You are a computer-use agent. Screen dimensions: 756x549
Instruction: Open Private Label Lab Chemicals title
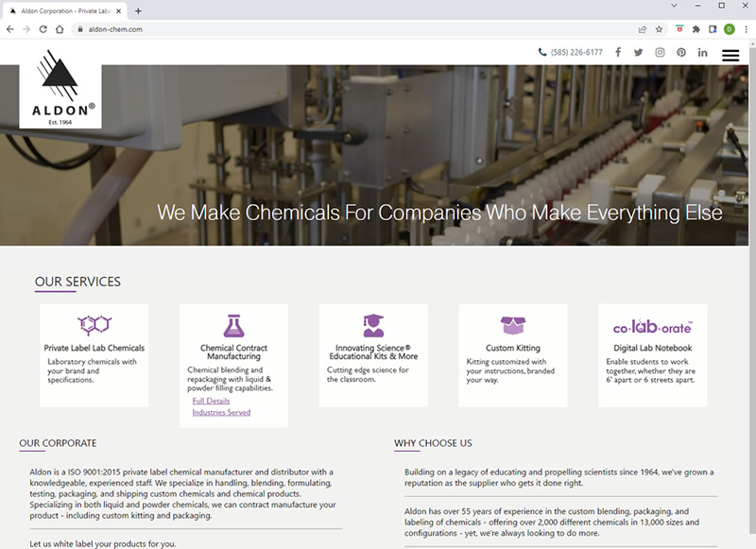[94, 348]
